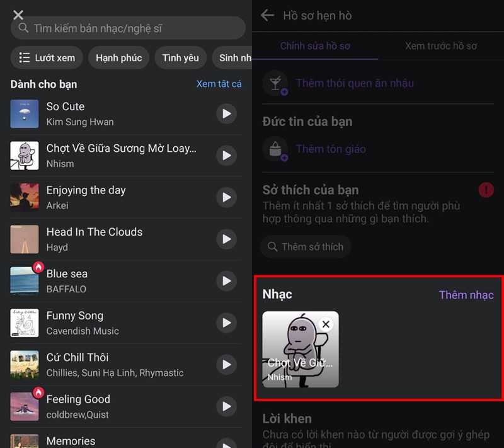Select song title Enjoying the day
The width and height of the screenshot is (504, 448).
click(x=86, y=190)
